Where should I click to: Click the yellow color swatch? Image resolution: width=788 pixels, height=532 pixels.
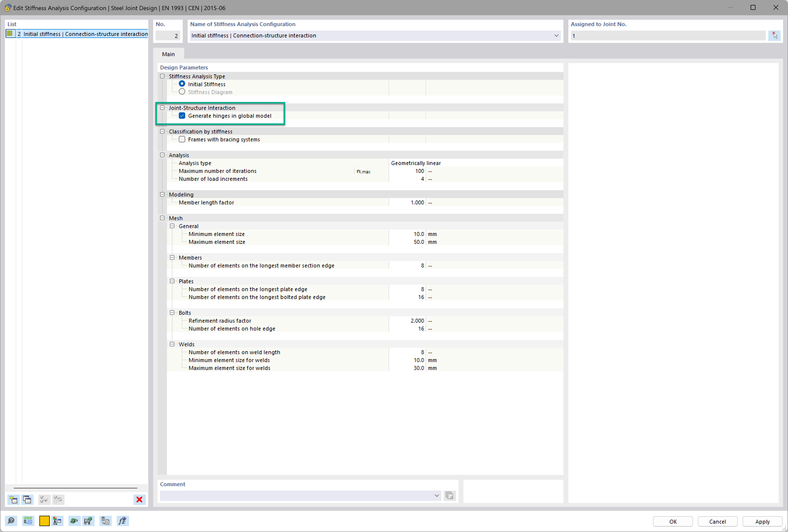(44, 521)
